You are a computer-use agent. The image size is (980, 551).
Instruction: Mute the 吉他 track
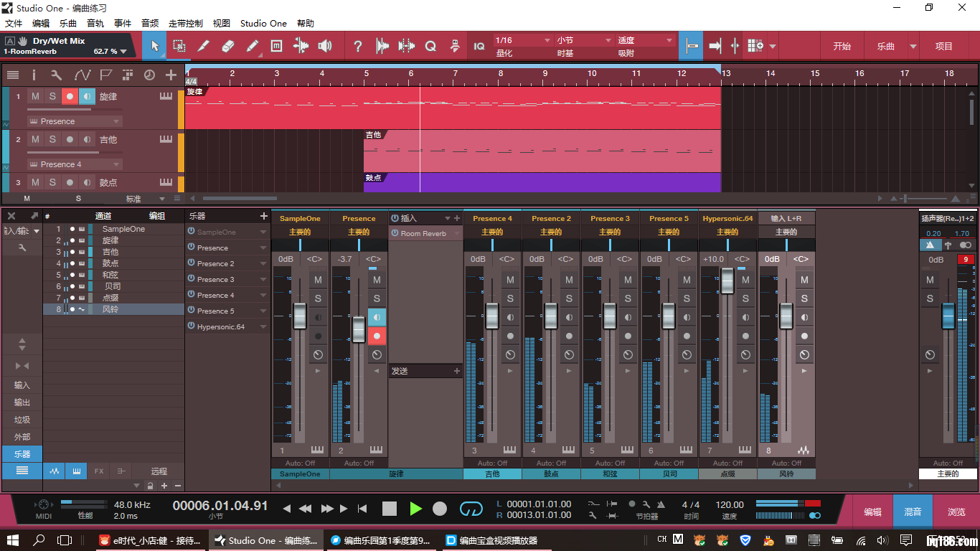coord(35,139)
